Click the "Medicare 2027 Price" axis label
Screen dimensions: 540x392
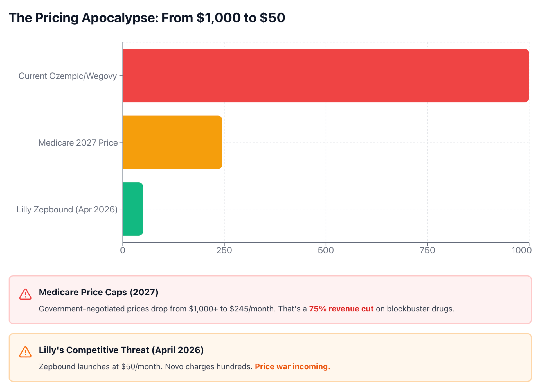78,143
